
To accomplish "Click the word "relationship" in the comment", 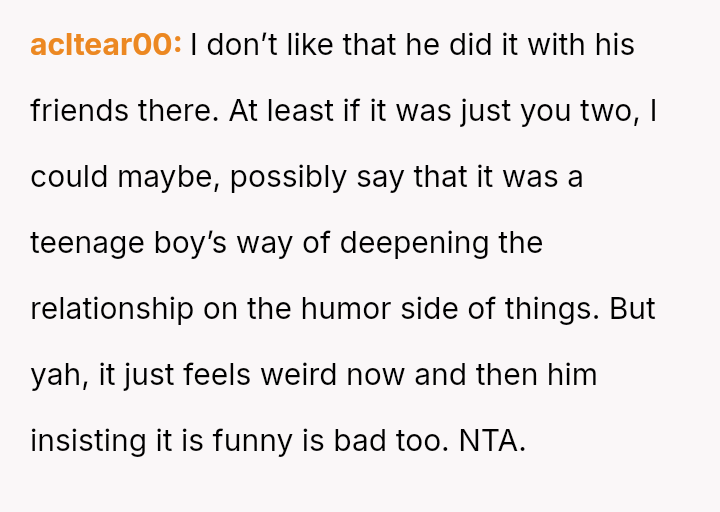I will (112, 309).
